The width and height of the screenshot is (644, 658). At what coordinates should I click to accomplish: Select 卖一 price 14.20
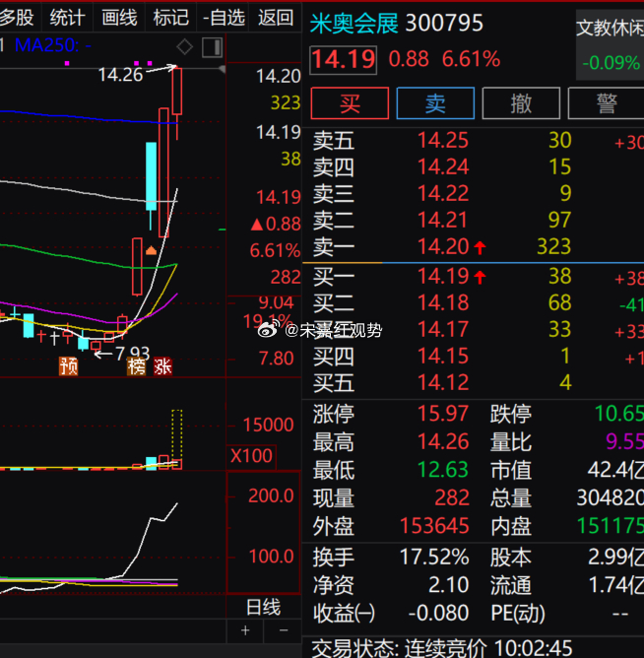click(442, 246)
